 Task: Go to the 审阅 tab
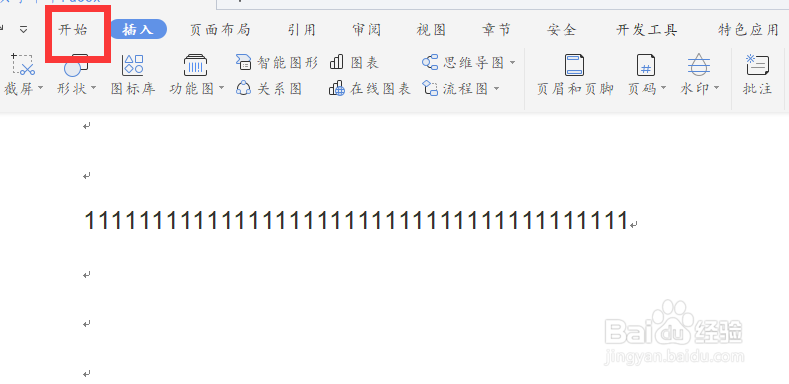tap(367, 30)
